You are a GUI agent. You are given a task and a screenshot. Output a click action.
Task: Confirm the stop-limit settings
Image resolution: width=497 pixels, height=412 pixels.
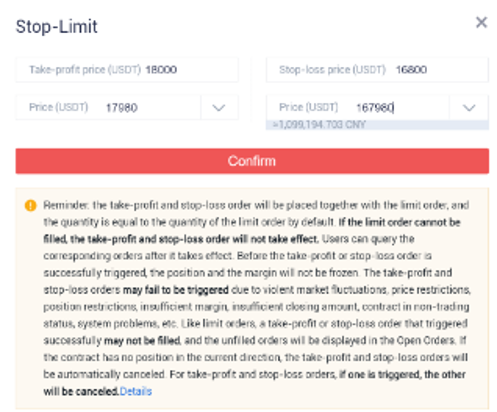click(x=252, y=161)
